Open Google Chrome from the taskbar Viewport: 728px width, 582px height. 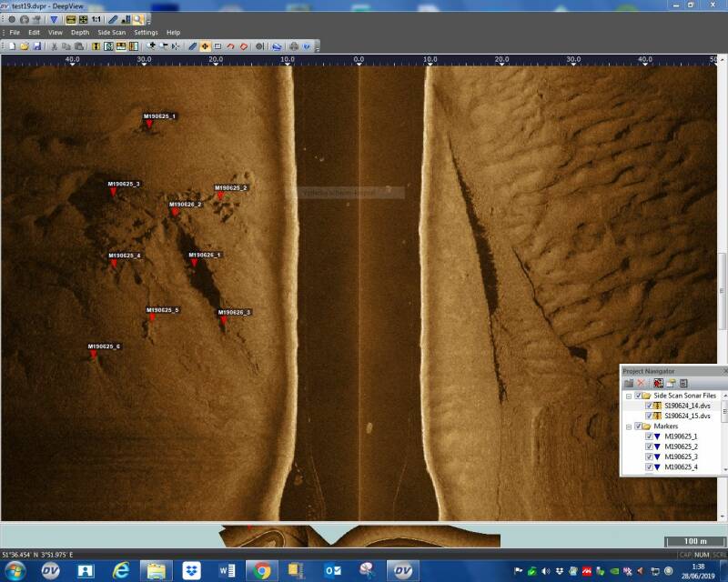pyautogui.click(x=261, y=570)
